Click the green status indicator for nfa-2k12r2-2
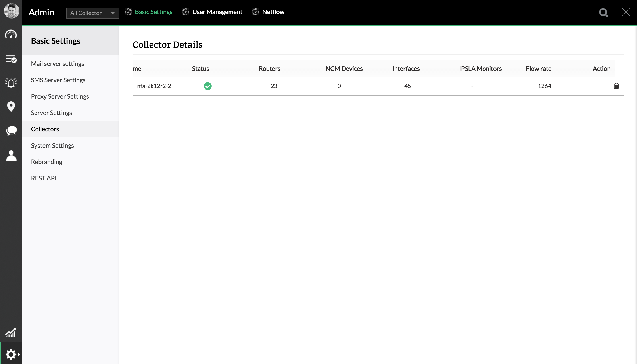 click(207, 86)
